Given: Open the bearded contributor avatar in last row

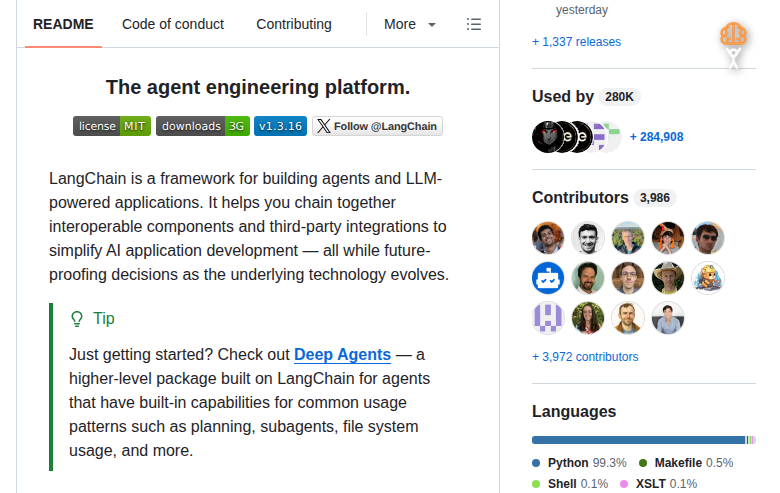Looking at the screenshot, I should [x=628, y=317].
